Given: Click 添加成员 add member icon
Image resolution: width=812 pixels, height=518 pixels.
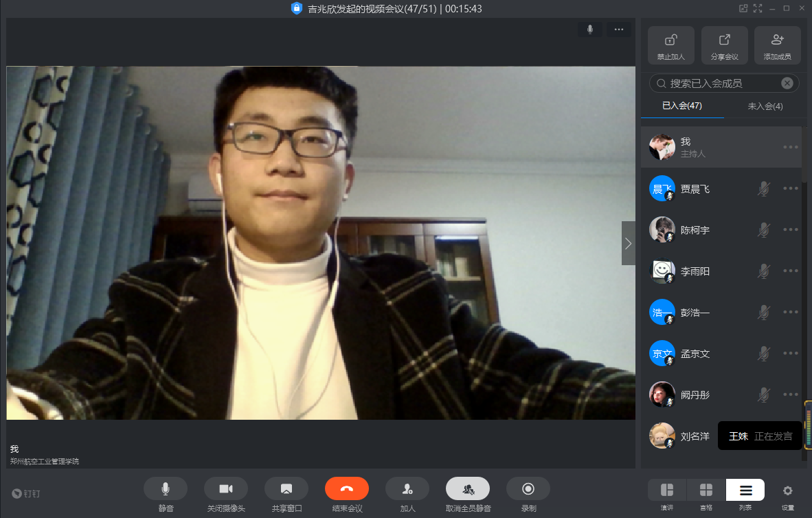Looking at the screenshot, I should (x=777, y=41).
